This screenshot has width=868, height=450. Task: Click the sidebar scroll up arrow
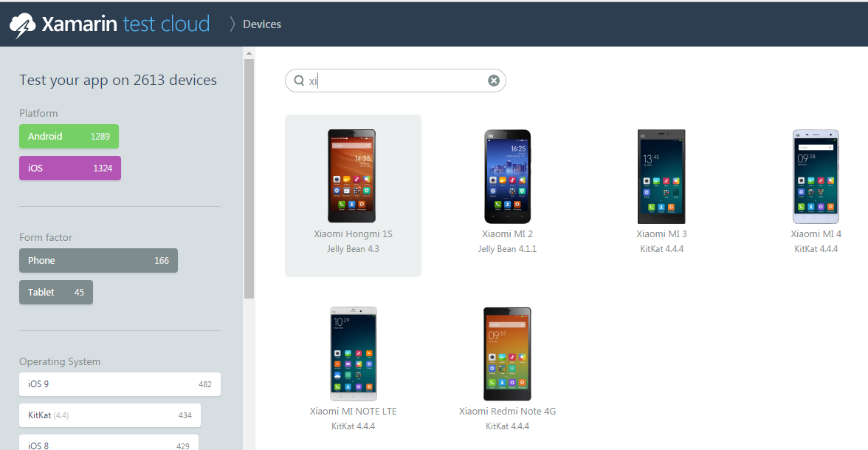pos(249,53)
